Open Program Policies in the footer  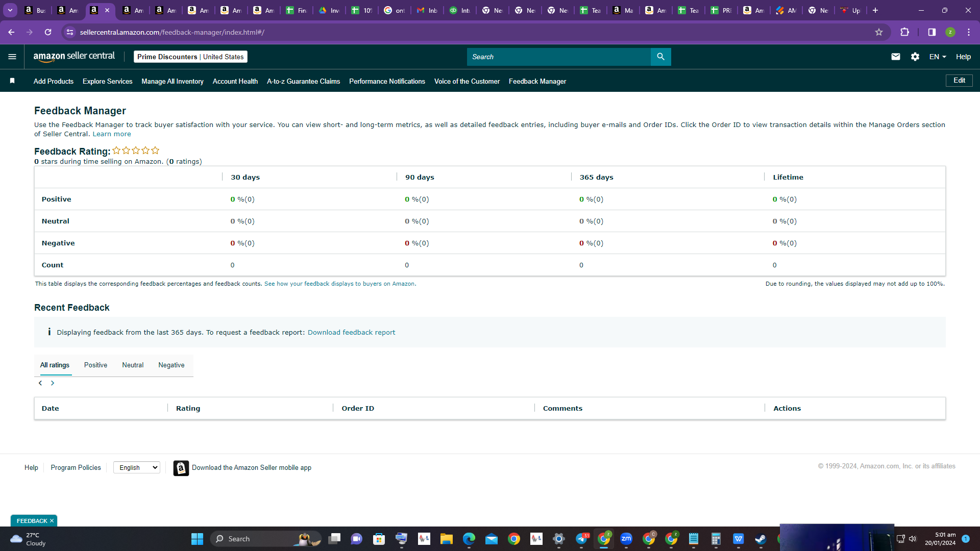[76, 468]
